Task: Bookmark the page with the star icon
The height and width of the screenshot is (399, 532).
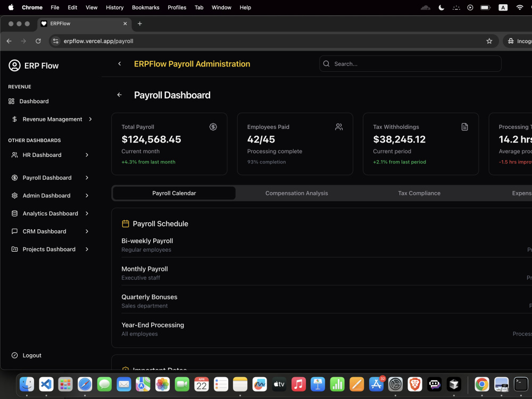Action: (489, 41)
